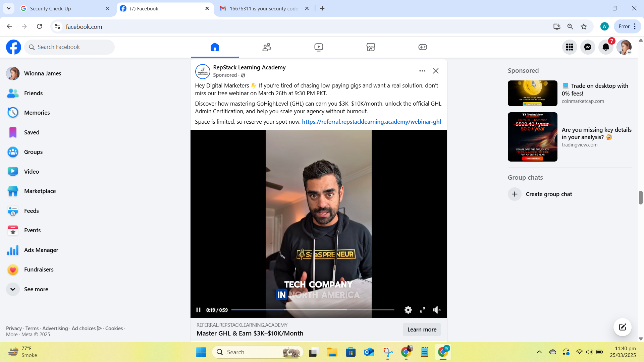The width and height of the screenshot is (644, 362).
Task: Open the tab search dropdown arrow
Action: pos(8,8)
